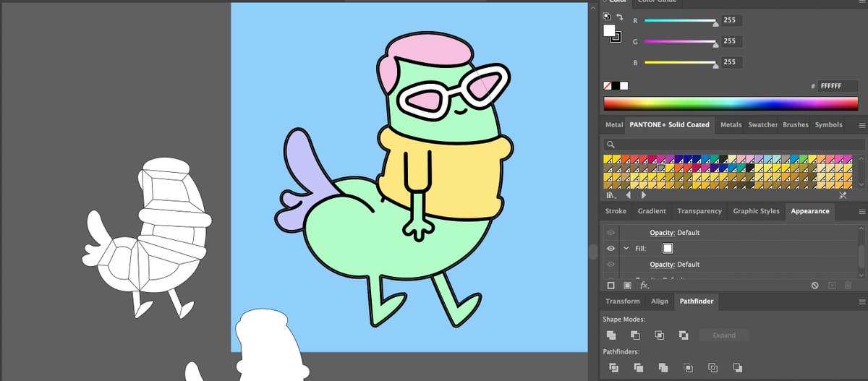This screenshot has height=381, width=868.
Task: Click the Exclude shape mode icon
Action: pyautogui.click(x=684, y=335)
